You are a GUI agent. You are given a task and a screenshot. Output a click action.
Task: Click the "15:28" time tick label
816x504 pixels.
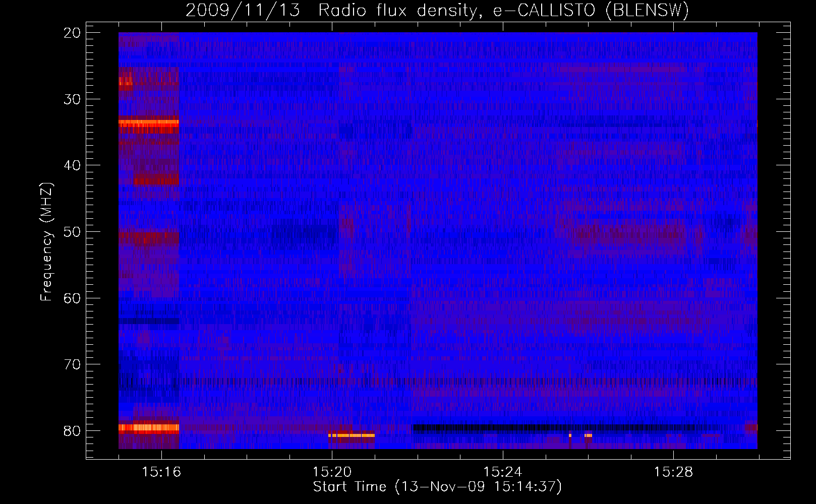674,472
